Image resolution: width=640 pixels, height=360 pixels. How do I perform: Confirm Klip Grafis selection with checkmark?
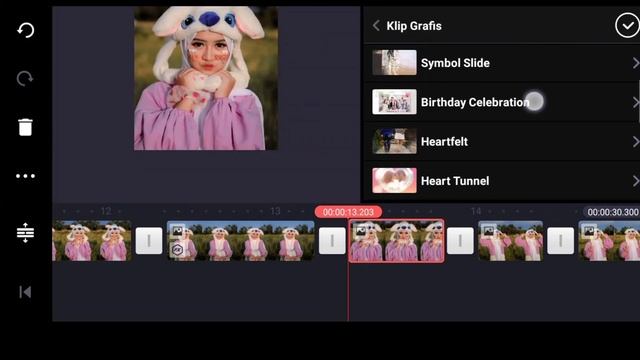(x=627, y=25)
